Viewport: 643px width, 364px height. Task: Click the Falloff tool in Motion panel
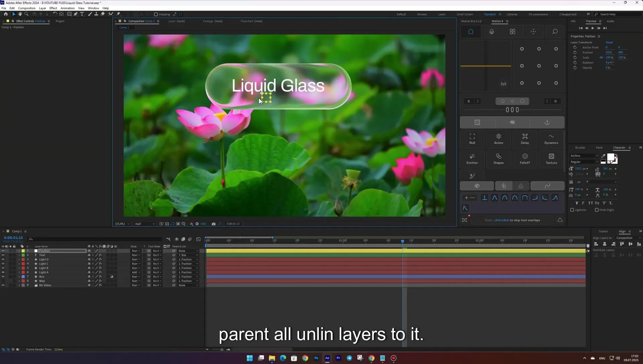coord(525,159)
